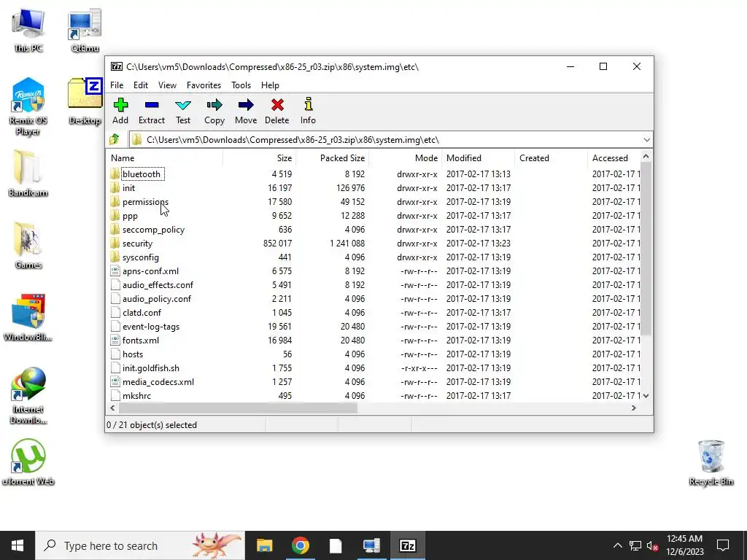The image size is (747, 560).
Task: Click the 7-Zip taskbar button
Action: 407,545
